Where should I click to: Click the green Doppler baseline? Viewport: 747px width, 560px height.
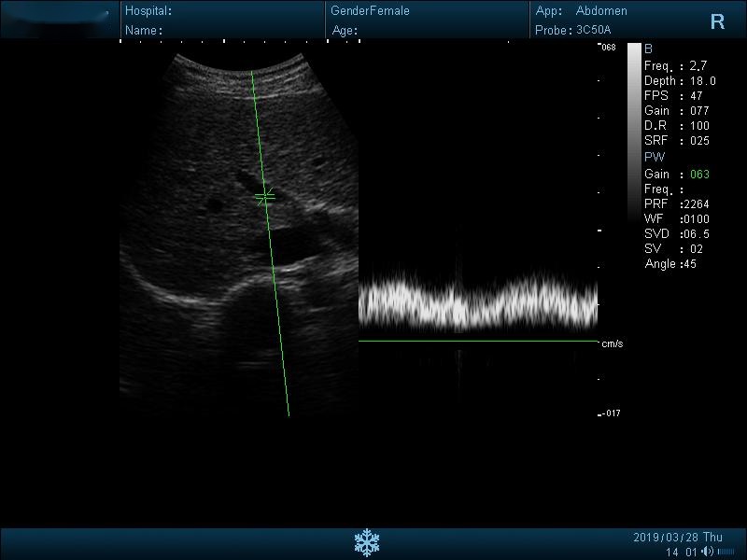coord(477,341)
